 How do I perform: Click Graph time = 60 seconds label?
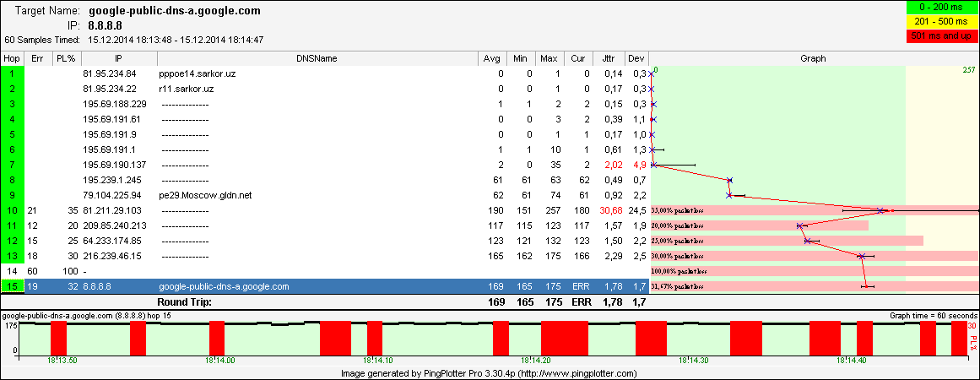[x=934, y=317]
